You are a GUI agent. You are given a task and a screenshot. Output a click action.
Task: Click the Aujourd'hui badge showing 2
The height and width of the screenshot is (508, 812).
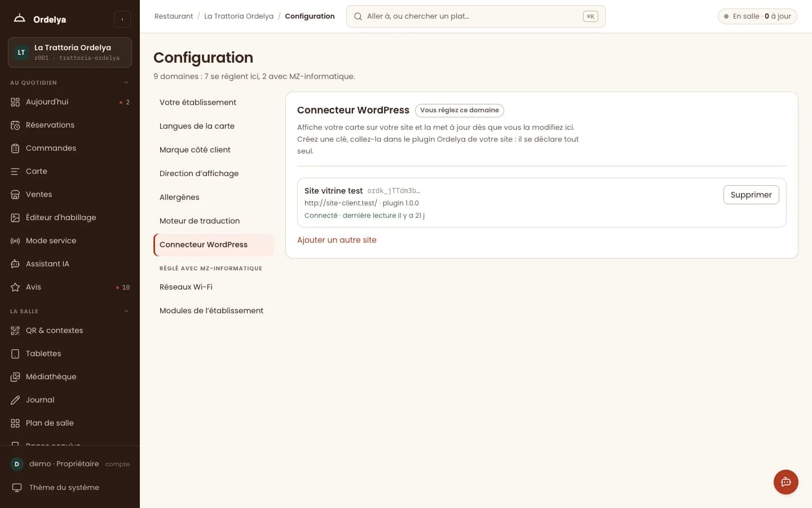125,102
